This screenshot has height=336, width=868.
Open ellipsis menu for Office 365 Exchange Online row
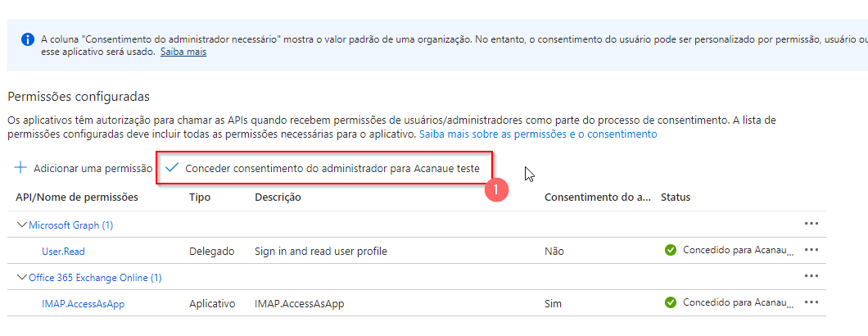(811, 276)
